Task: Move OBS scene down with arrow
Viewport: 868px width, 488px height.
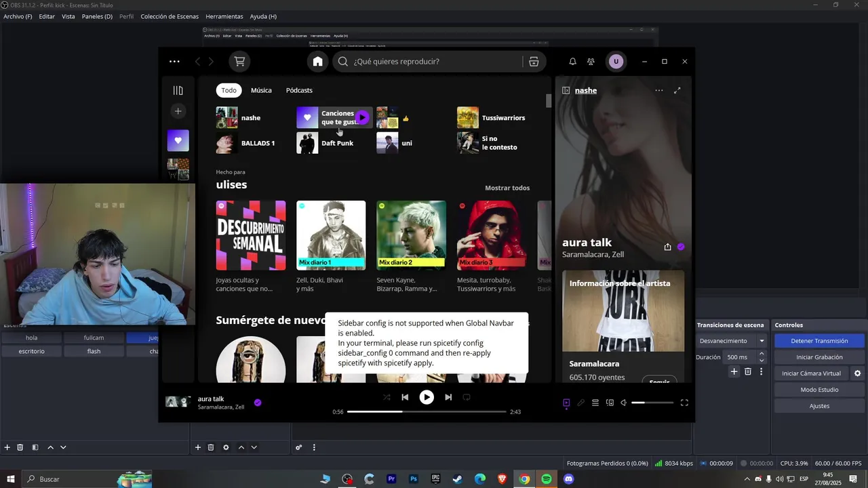Action: 63,447
